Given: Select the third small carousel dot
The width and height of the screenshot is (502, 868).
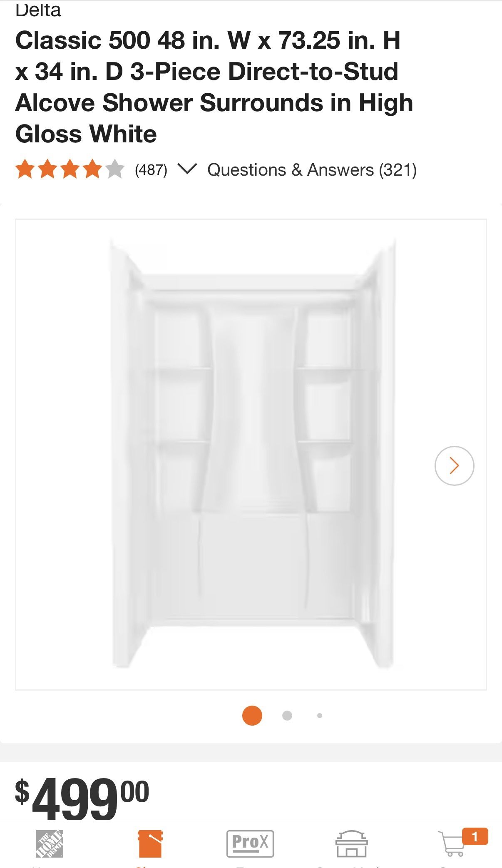Looking at the screenshot, I should [x=320, y=715].
